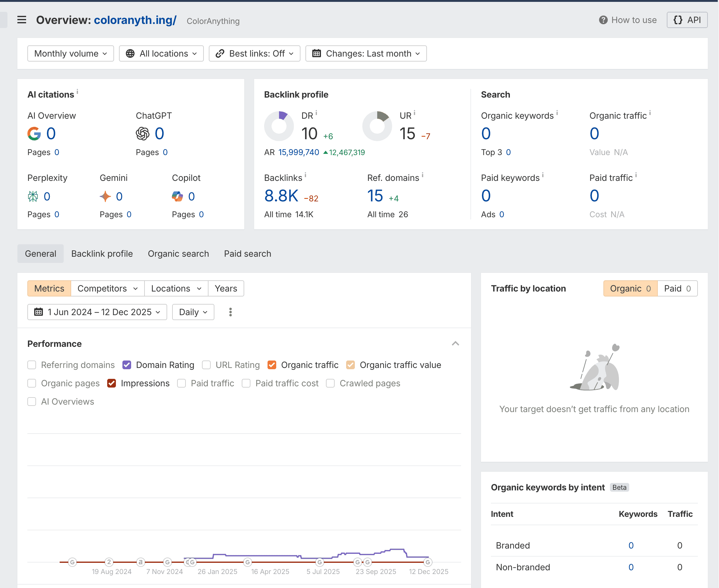This screenshot has width=719, height=588.
Task: Collapse the Performance section chevron
Action: [x=455, y=343]
